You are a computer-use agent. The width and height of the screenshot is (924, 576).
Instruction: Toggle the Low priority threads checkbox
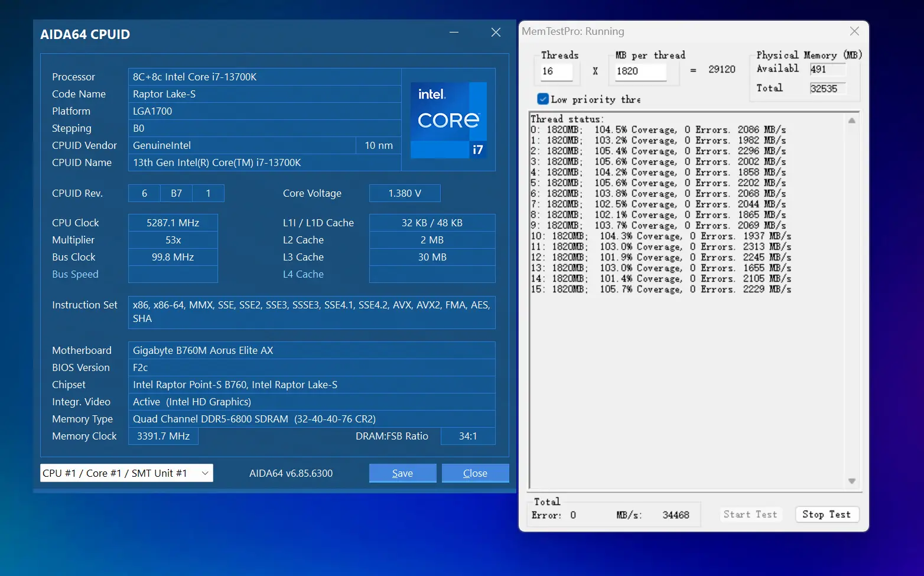pyautogui.click(x=543, y=99)
